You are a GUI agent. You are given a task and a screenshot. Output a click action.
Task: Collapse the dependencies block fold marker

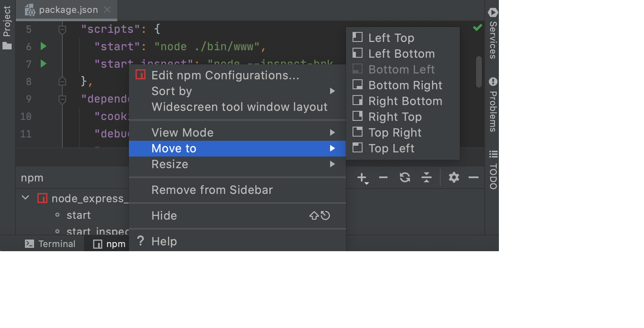(x=62, y=99)
